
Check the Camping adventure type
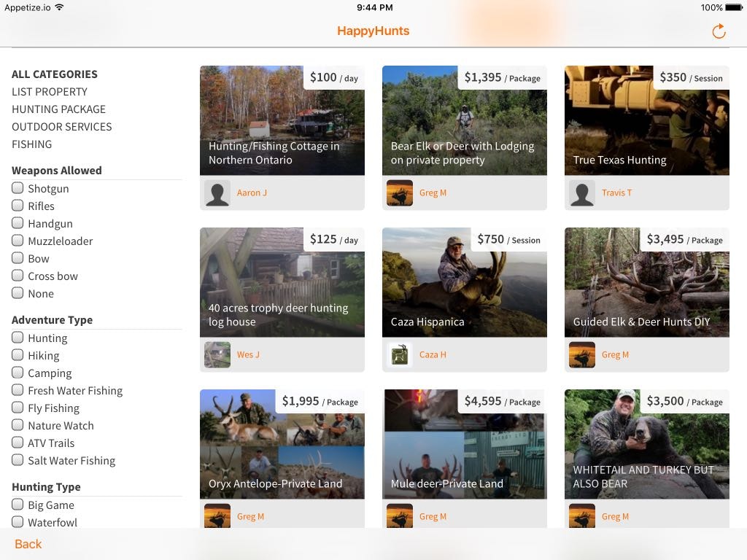[18, 373]
